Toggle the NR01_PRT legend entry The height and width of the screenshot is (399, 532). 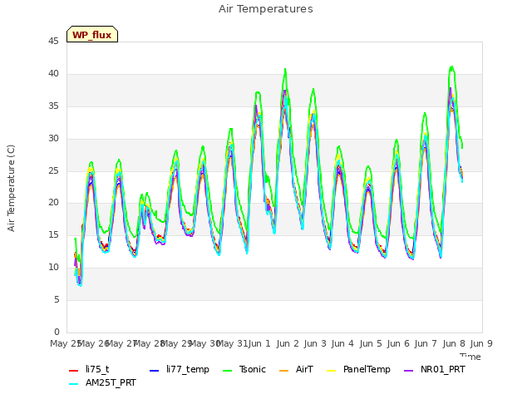435,369
